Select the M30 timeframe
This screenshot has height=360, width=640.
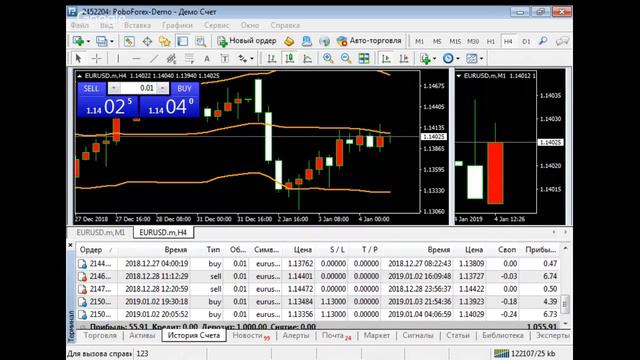(x=473, y=41)
